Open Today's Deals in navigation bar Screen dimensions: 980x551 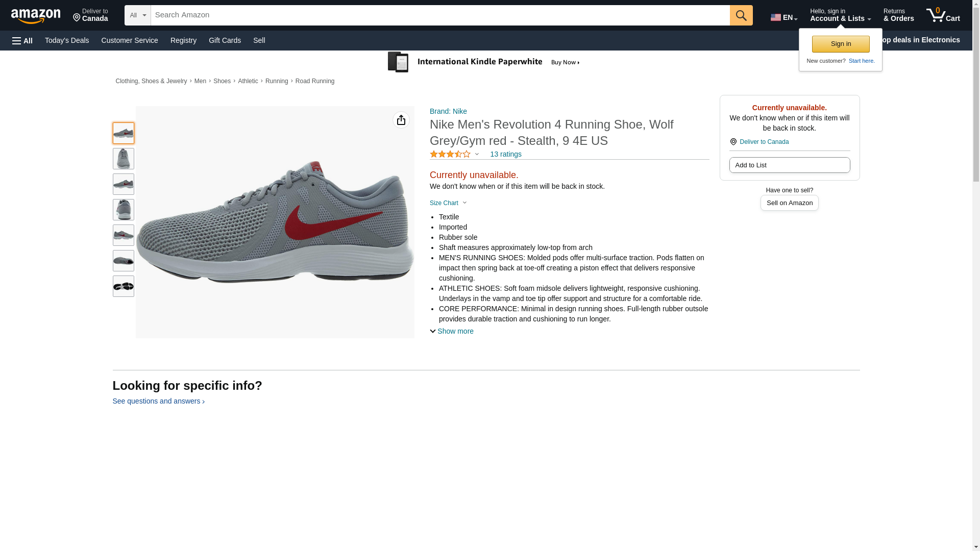67,40
